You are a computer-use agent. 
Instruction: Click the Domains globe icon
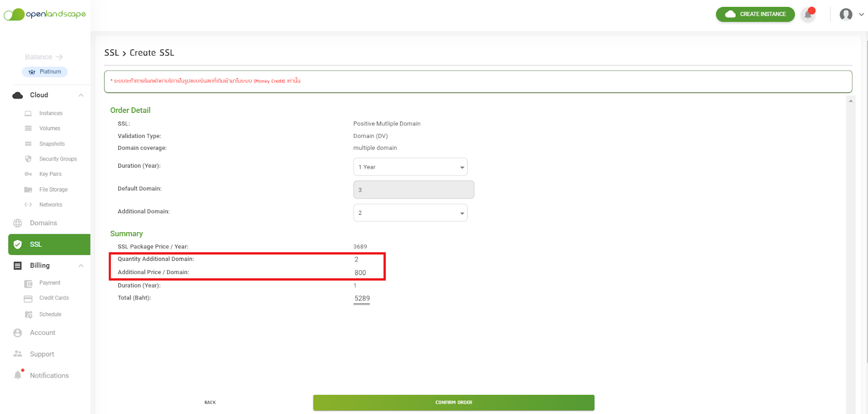coord(18,223)
